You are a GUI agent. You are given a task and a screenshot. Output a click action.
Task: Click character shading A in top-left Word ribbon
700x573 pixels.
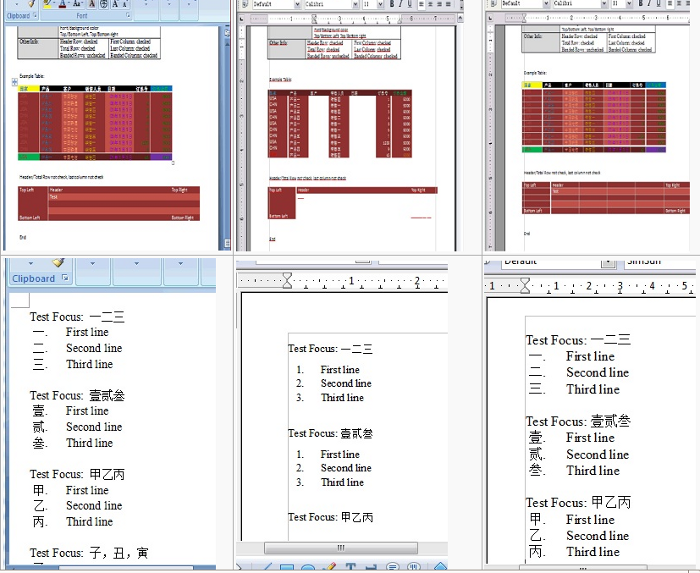(x=92, y=4)
